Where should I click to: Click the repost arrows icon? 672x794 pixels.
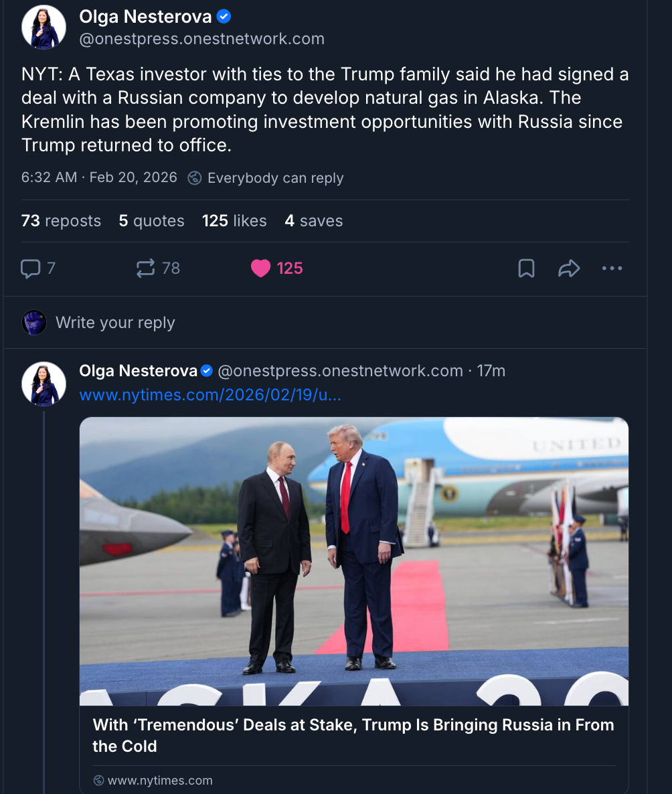tap(145, 268)
